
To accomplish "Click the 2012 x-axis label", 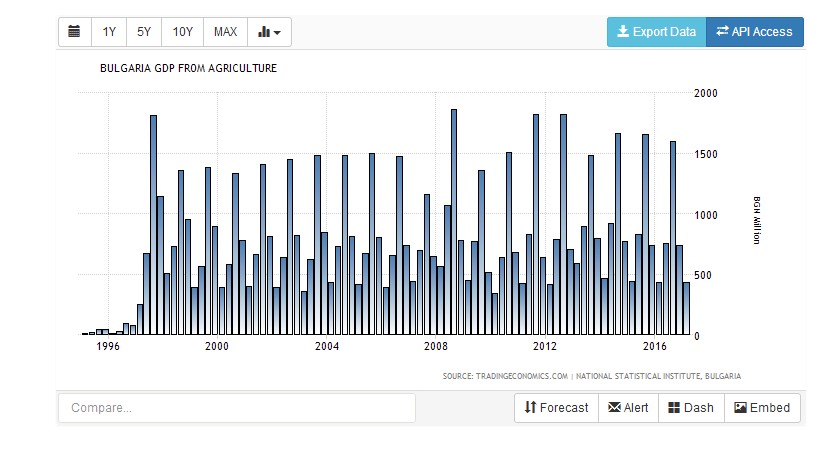I will pyautogui.click(x=545, y=347).
